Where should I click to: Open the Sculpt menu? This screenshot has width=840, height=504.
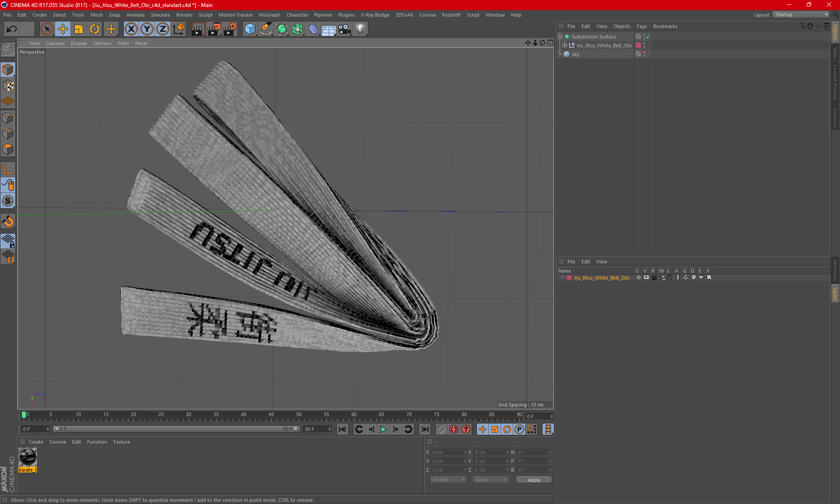(x=205, y=15)
